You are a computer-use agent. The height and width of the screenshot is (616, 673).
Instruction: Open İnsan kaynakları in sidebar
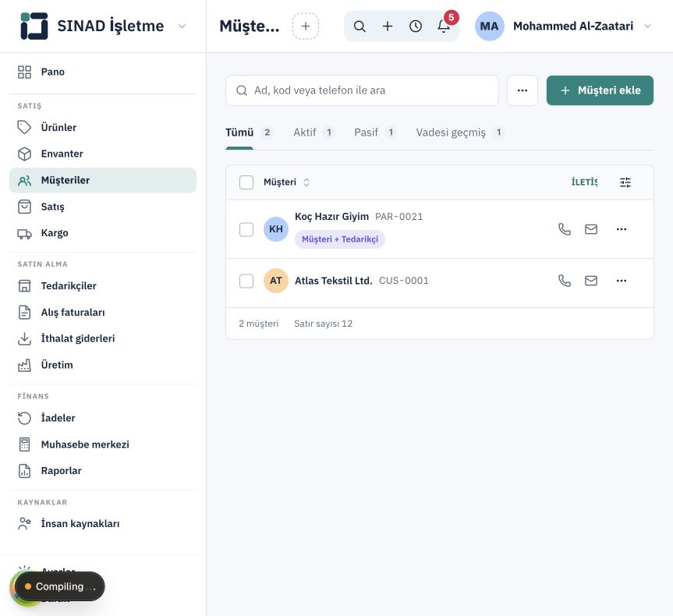click(103, 524)
